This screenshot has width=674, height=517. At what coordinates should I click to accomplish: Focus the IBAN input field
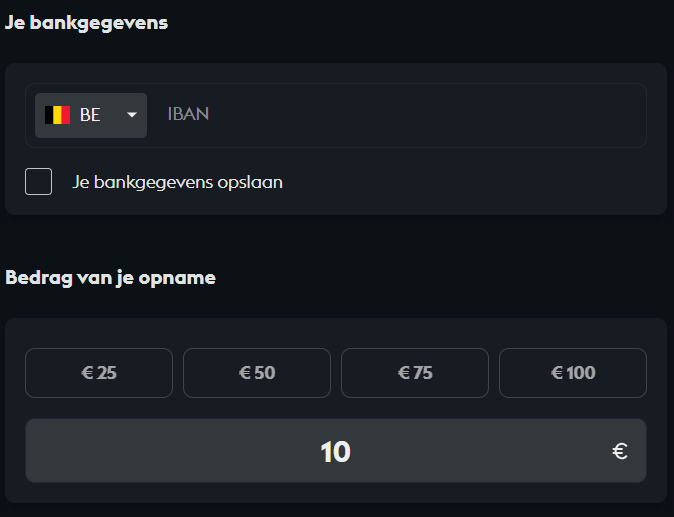[400, 115]
